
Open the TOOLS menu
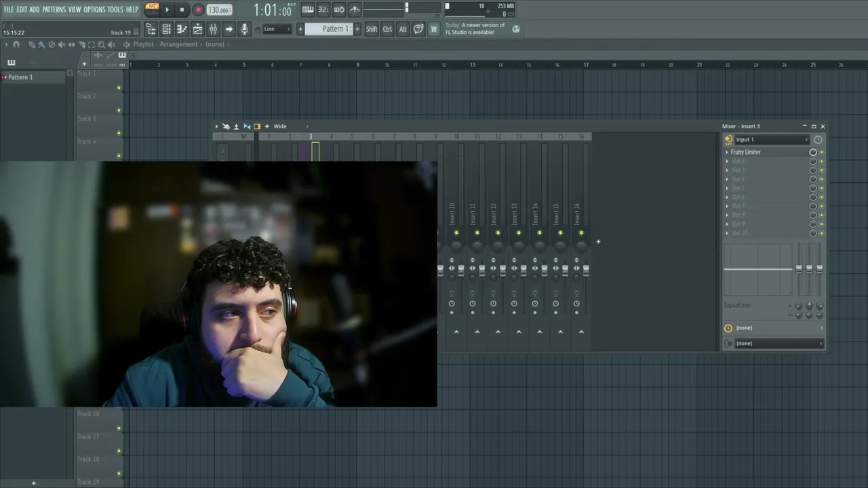pos(115,9)
